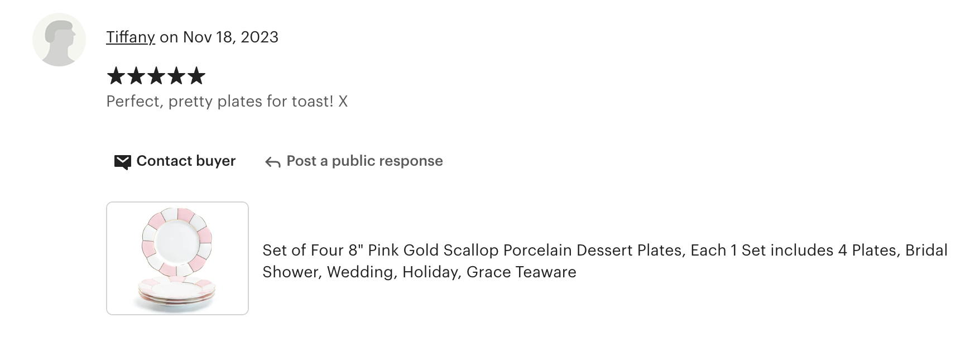The height and width of the screenshot is (356, 980).
Task: Open Tiffany's profile link
Action: pos(131,37)
